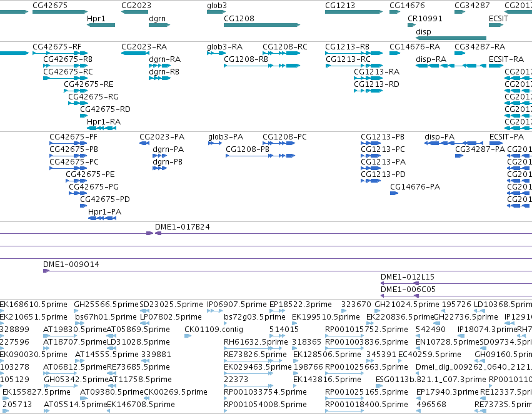Image resolution: width=532 pixels, height=414 pixels.
Task: Click the CR10991 gene label
Action: click(424, 19)
